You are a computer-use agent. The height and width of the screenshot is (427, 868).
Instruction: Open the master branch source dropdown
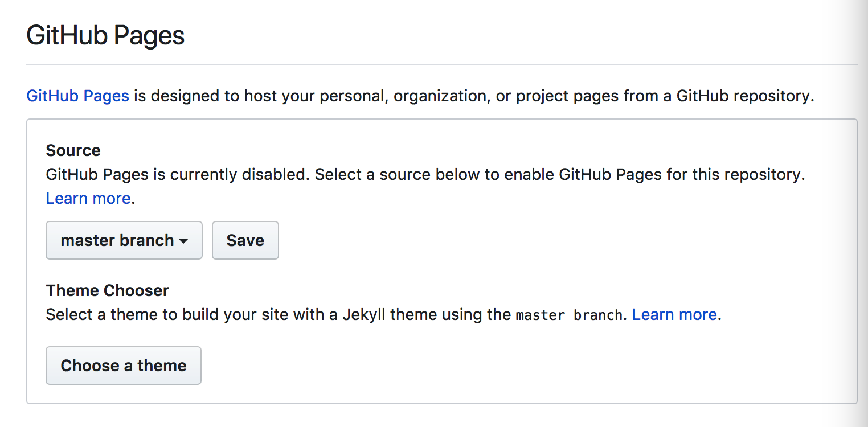[x=124, y=240]
